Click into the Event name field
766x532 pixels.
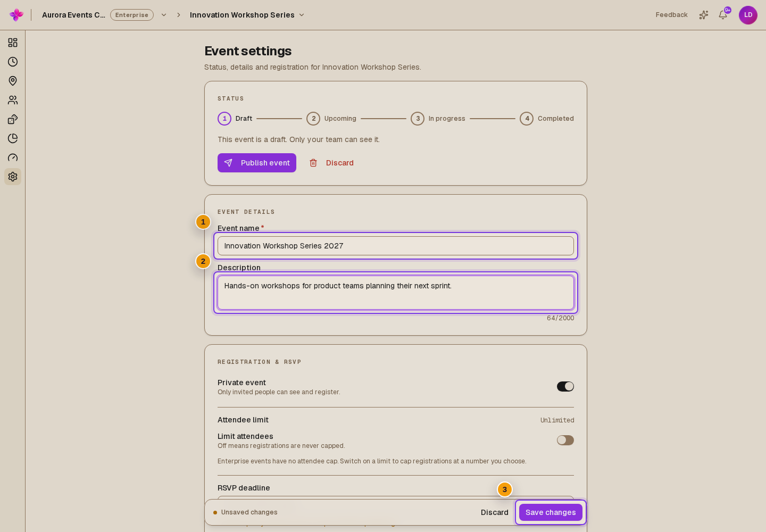coord(396,246)
